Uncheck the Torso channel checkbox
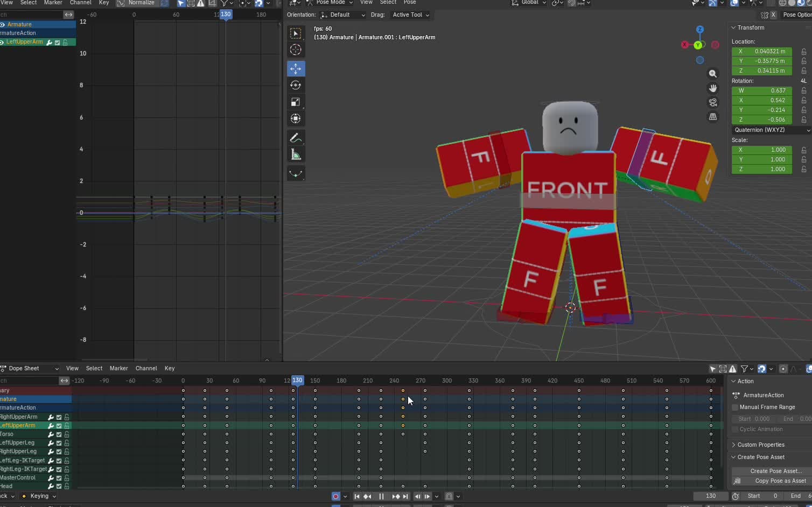The image size is (812, 507). tap(59, 434)
